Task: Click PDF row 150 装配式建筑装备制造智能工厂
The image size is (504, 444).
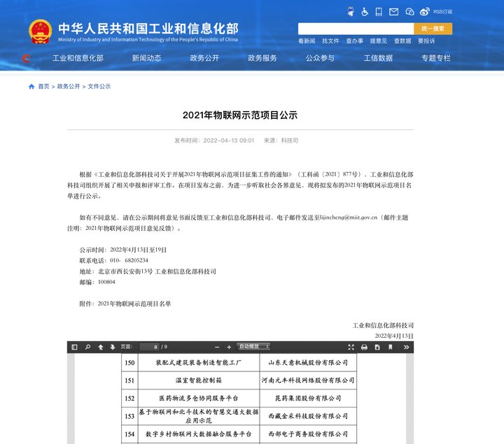Action: click(198, 362)
